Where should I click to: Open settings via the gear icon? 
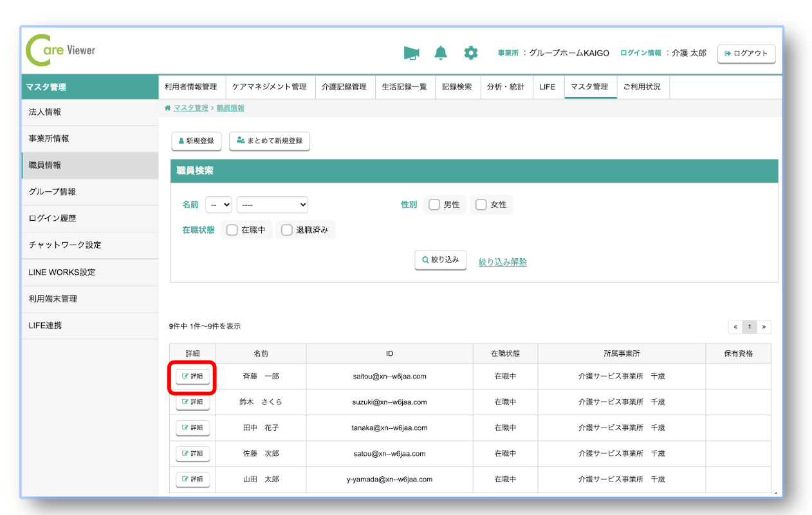click(x=471, y=53)
